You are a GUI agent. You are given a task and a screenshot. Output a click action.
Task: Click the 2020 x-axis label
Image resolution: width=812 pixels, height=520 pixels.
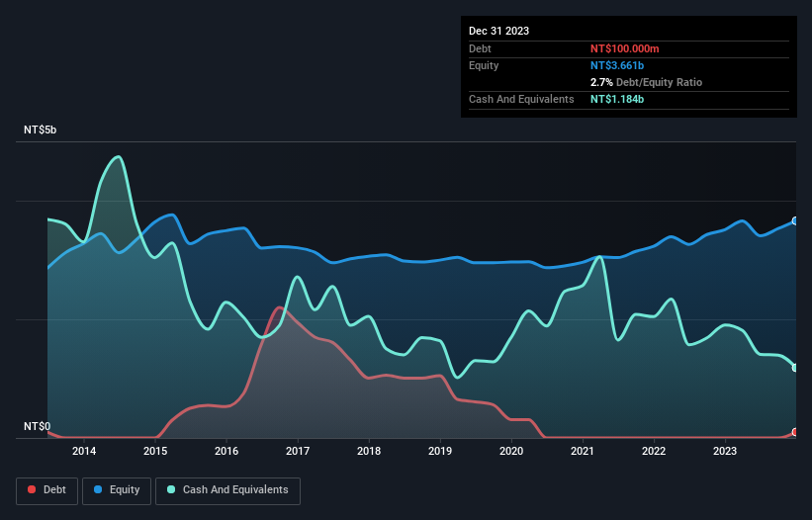point(511,451)
